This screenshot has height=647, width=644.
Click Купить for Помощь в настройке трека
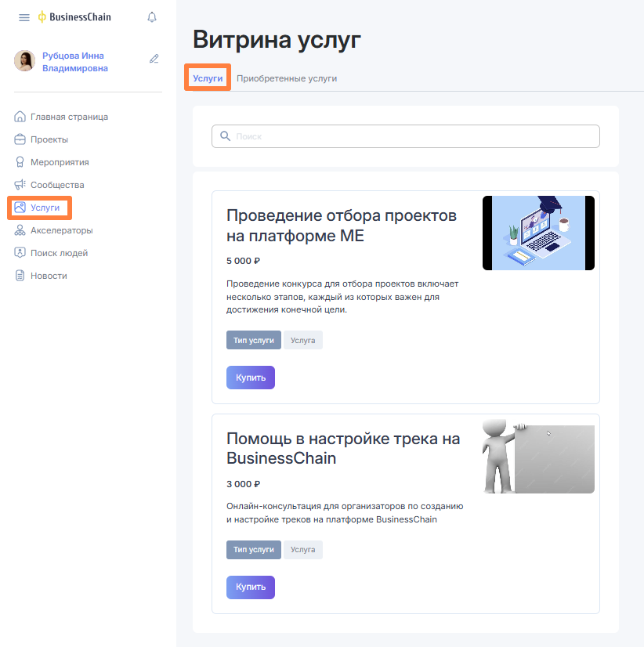point(251,587)
